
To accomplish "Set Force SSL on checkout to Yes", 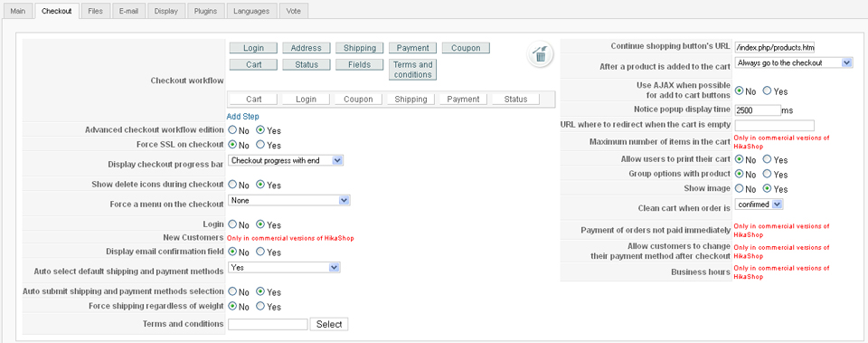I will 260,145.
